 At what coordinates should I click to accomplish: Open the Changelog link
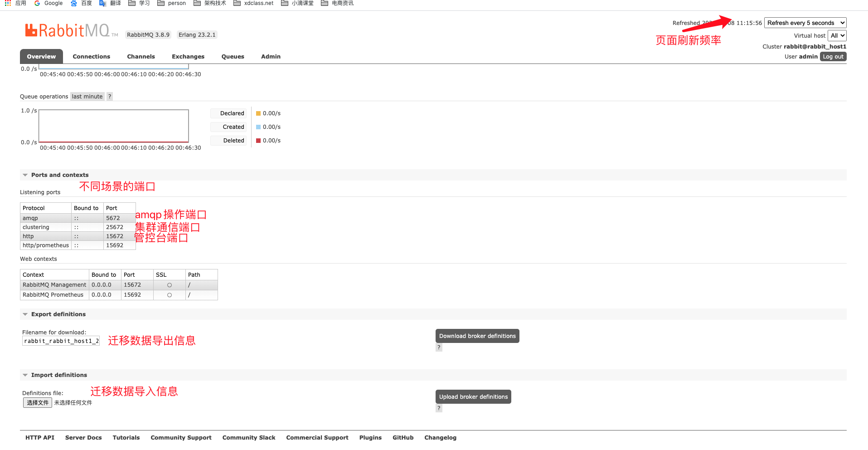tap(440, 438)
